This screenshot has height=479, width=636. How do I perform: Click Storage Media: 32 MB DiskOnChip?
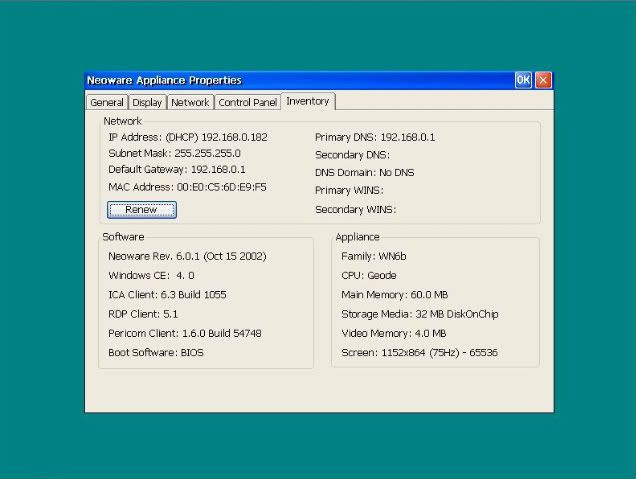420,314
